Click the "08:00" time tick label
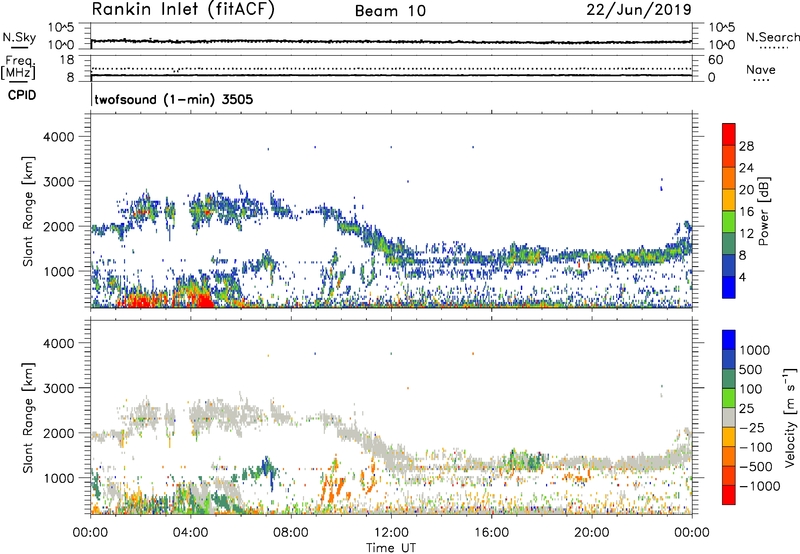Viewport: 800px width, 554px height. pos(291,533)
